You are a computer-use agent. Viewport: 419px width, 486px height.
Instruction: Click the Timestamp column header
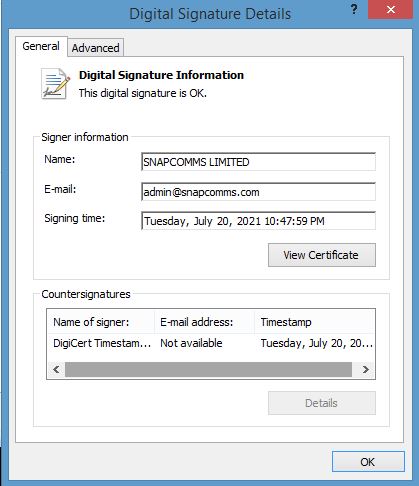click(315, 322)
